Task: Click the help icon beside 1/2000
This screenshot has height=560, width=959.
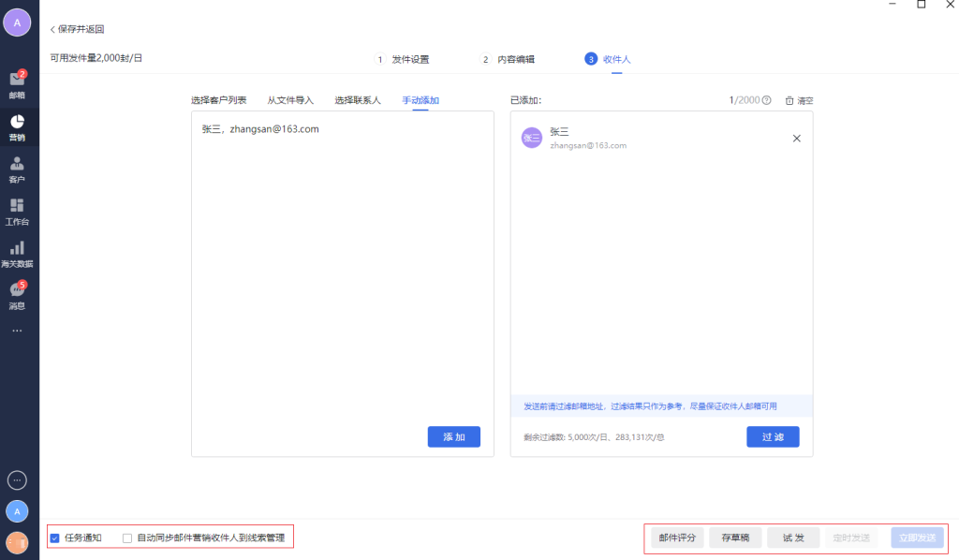Action: [767, 100]
